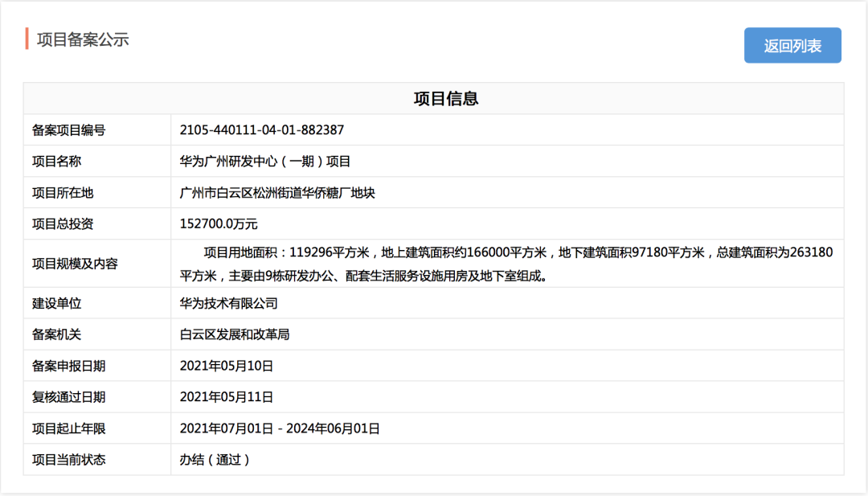868x496 pixels.
Task: Click the status value 办结（通过）
Action: pyautogui.click(x=215, y=460)
